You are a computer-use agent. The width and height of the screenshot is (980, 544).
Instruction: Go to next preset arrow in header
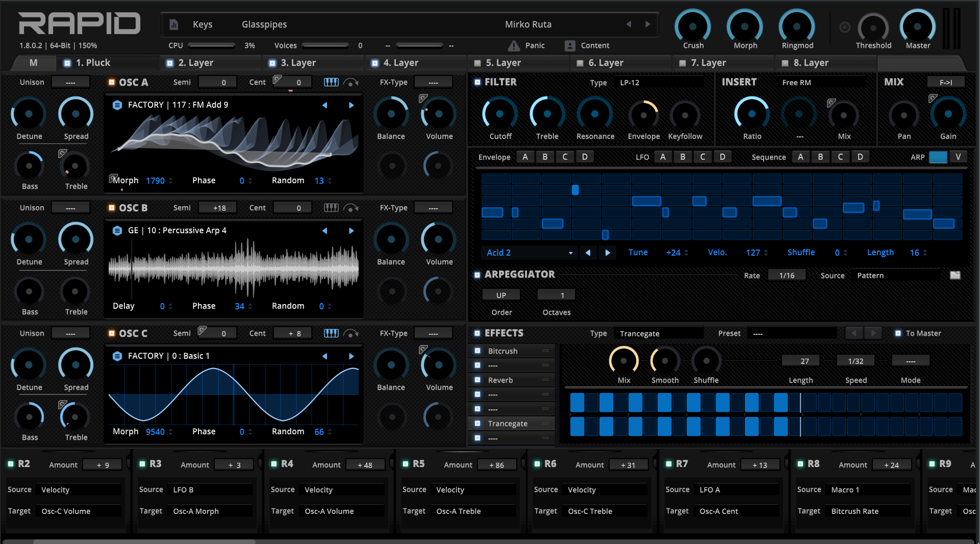647,24
